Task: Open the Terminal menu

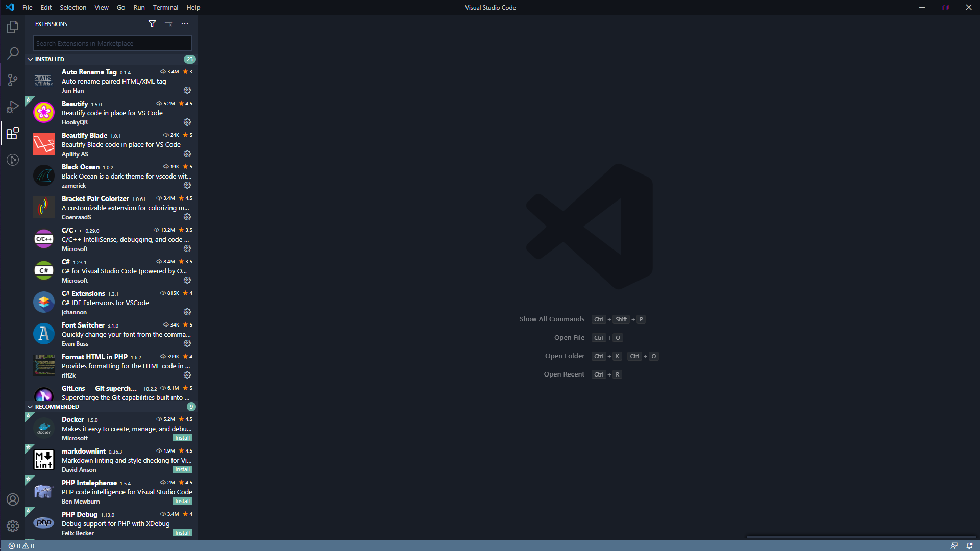Action: point(165,7)
